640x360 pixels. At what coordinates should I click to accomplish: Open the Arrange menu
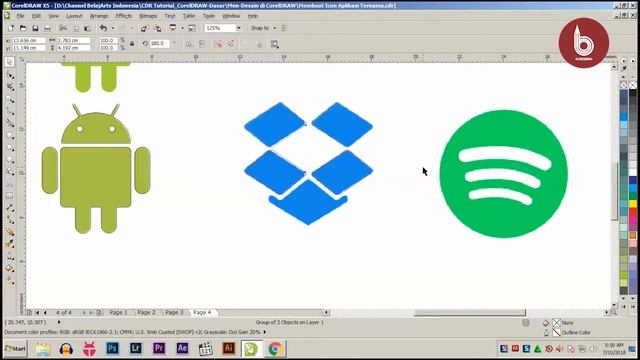[x=99, y=16]
